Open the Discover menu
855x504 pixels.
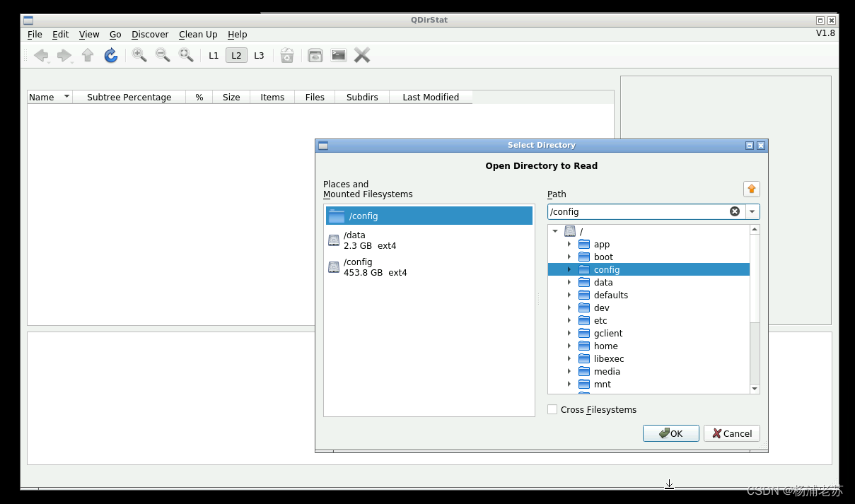[x=150, y=34]
